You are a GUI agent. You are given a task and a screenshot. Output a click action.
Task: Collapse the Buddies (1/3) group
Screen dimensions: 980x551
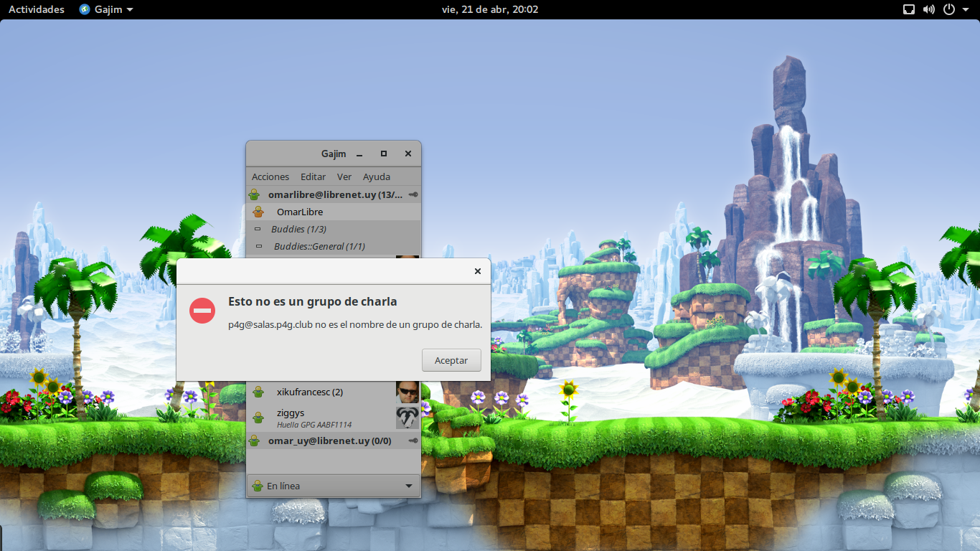pyautogui.click(x=258, y=229)
